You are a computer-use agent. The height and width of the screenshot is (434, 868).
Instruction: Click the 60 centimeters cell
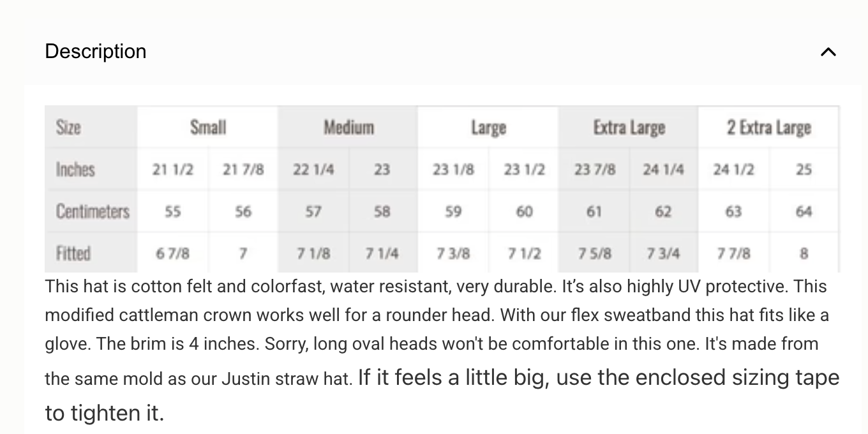point(524,211)
